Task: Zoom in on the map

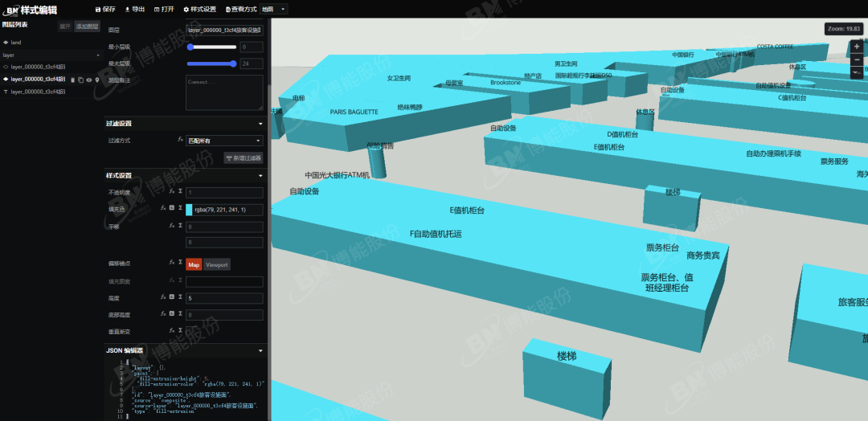Action: [857, 47]
